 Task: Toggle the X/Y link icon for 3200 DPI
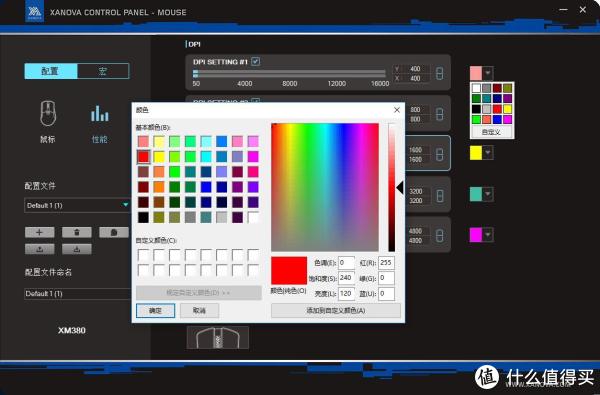[440, 196]
